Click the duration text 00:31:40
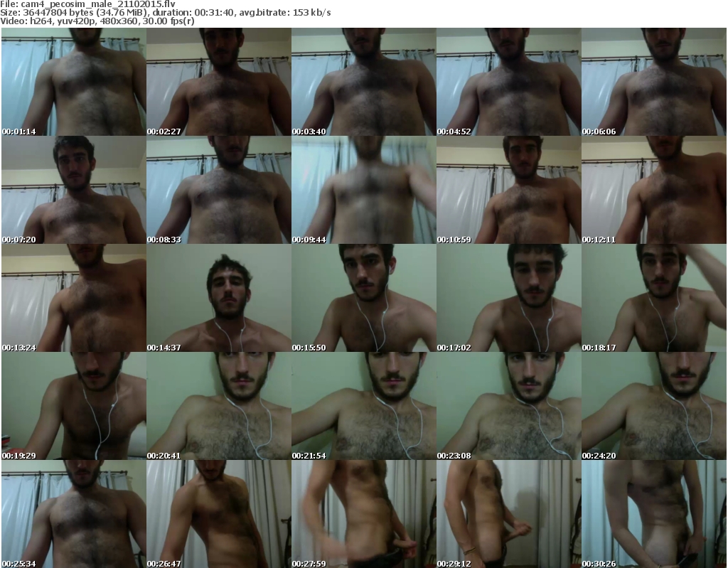Image resolution: width=728 pixels, height=568 pixels. pos(215,13)
